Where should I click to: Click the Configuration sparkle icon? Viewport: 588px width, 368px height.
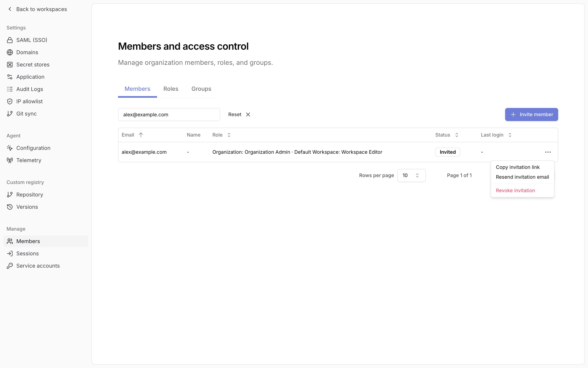(x=10, y=148)
